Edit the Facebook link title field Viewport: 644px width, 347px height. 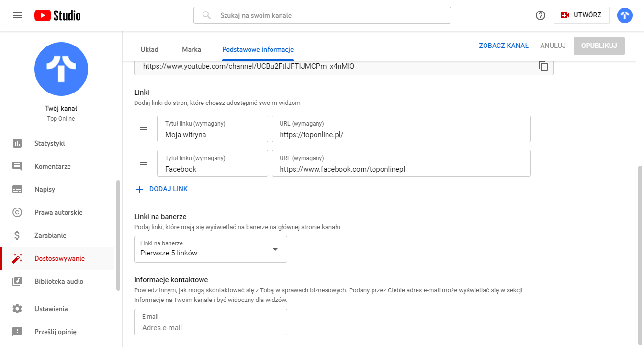pyautogui.click(x=213, y=163)
